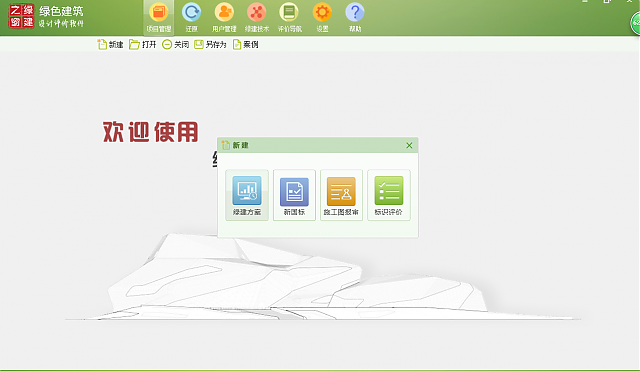Click 关闭 (close project) toolbar button
The image size is (640, 371).
pos(176,44)
